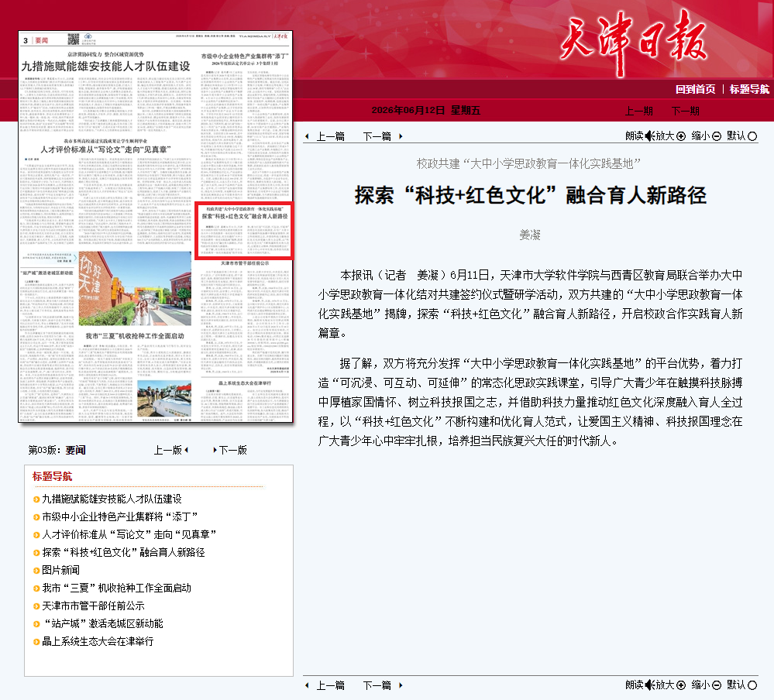Image resolution: width=774 pixels, height=700 pixels.
Task: Click page-image 天津市市管干部任前公示 section
Action: pyautogui.click(x=245, y=316)
